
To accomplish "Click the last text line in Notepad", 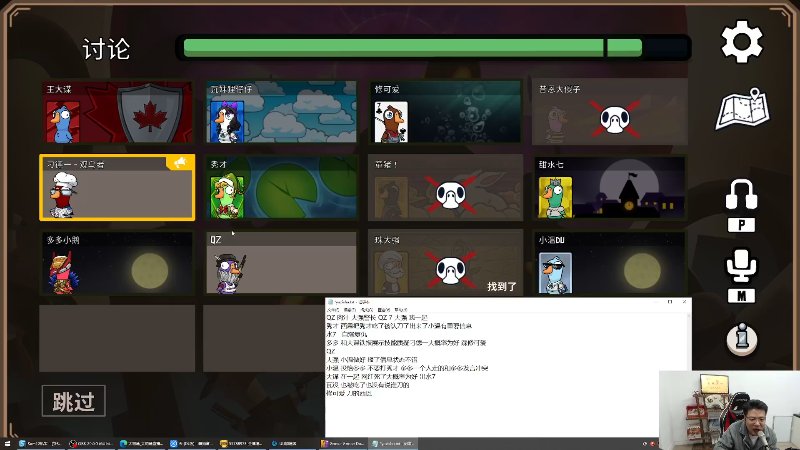I will tap(349, 393).
